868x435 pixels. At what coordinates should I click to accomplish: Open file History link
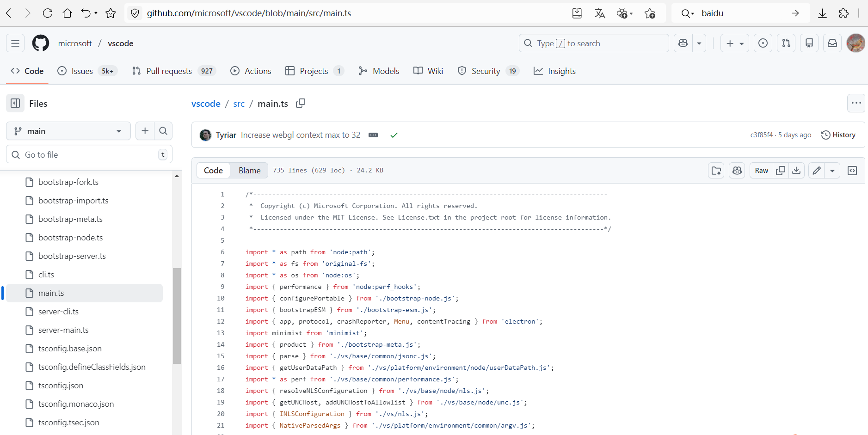838,135
